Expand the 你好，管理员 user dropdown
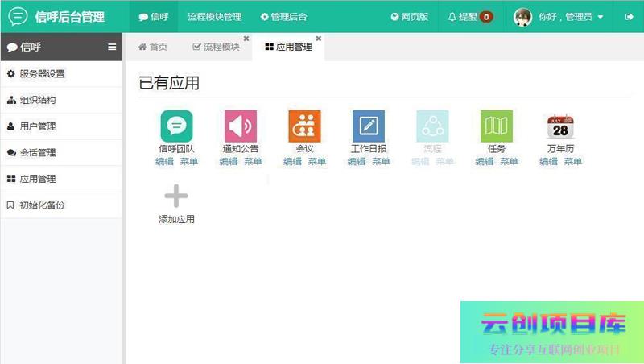Viewport: 644px width, 364px height. [571, 17]
